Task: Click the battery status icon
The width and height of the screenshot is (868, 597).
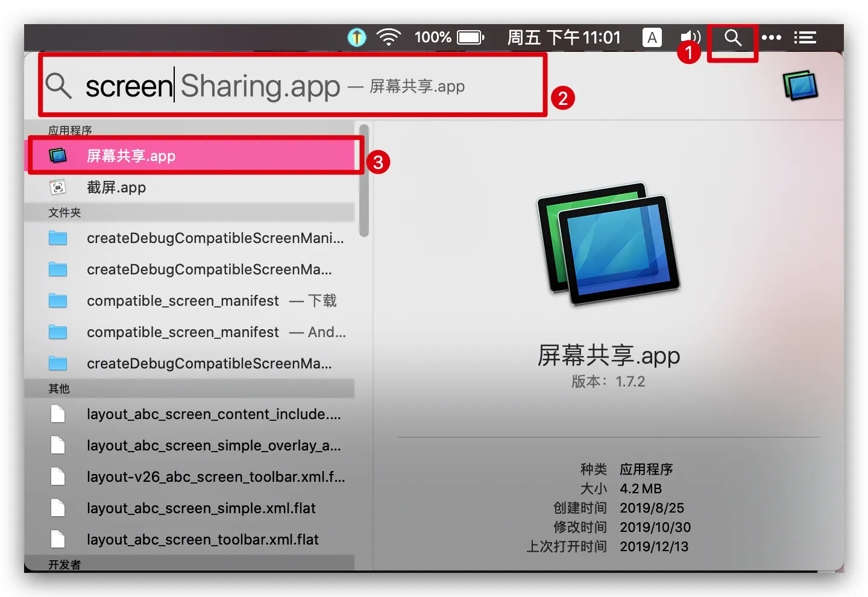Action: [x=471, y=37]
